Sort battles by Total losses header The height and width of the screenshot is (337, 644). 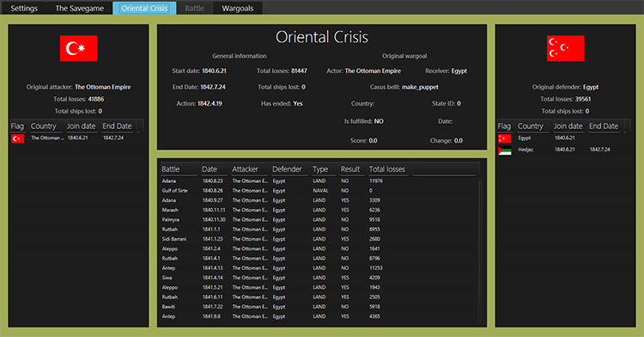pyautogui.click(x=389, y=169)
